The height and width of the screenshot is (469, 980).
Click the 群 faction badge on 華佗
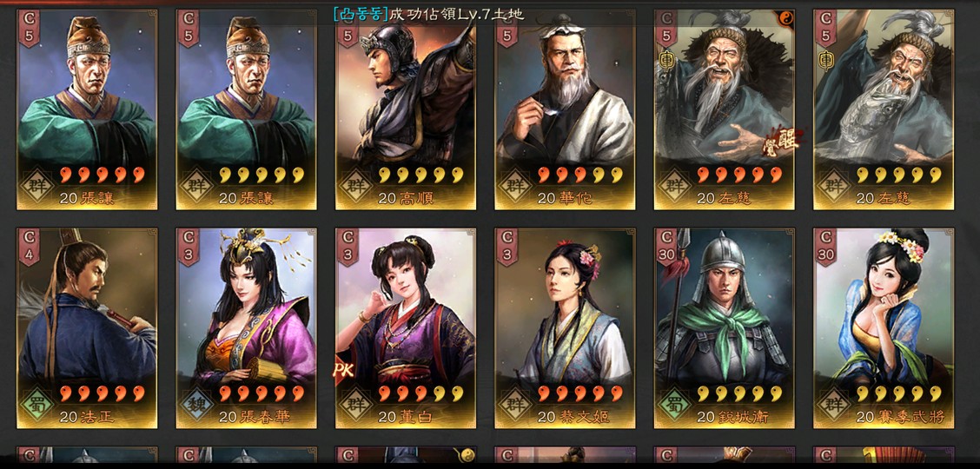513,184
